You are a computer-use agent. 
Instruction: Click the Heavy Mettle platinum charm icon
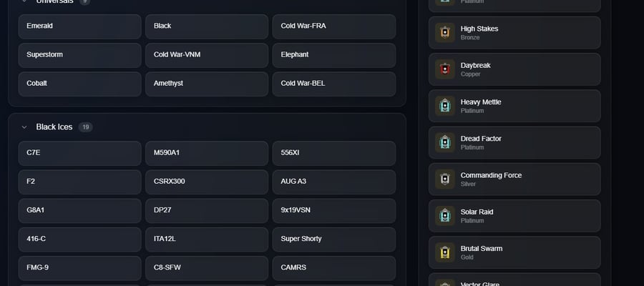point(445,106)
